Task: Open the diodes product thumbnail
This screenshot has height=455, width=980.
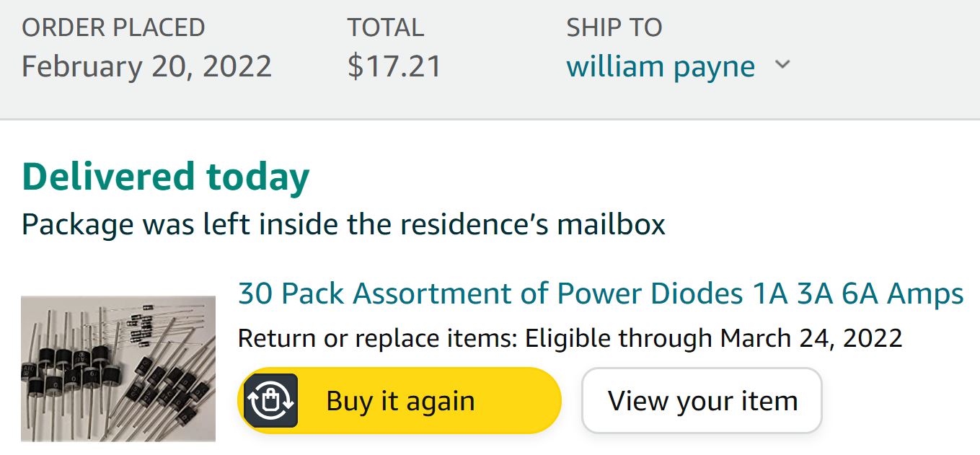Action: 118,368
